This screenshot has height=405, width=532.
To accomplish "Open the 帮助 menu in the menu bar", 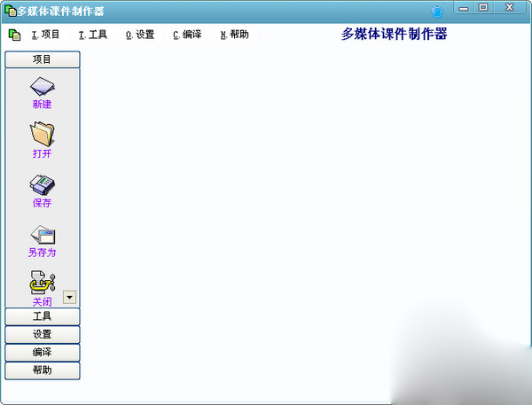I will (234, 35).
